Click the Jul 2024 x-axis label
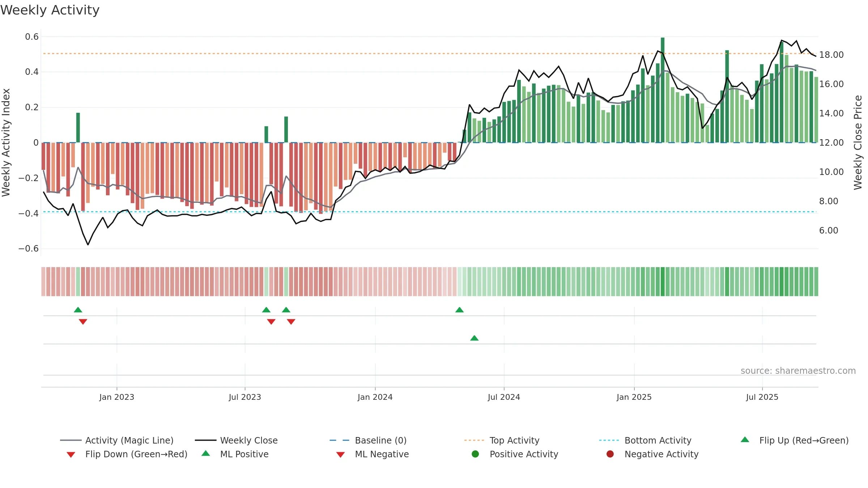The width and height of the screenshot is (868, 488). [504, 397]
